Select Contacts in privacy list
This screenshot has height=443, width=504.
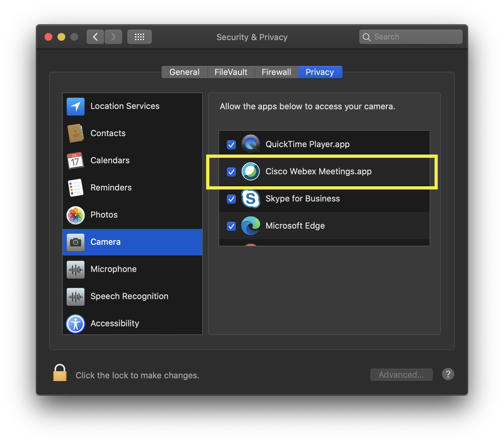coord(132,133)
